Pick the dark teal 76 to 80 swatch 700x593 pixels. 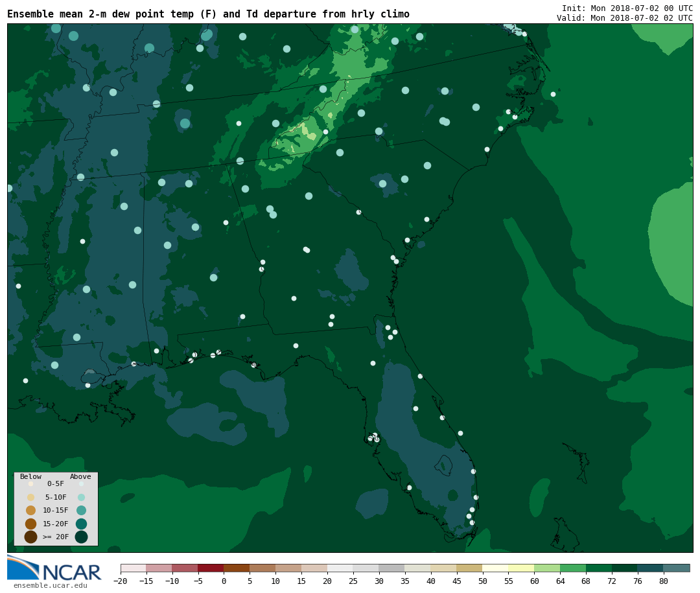pyautogui.click(x=651, y=568)
